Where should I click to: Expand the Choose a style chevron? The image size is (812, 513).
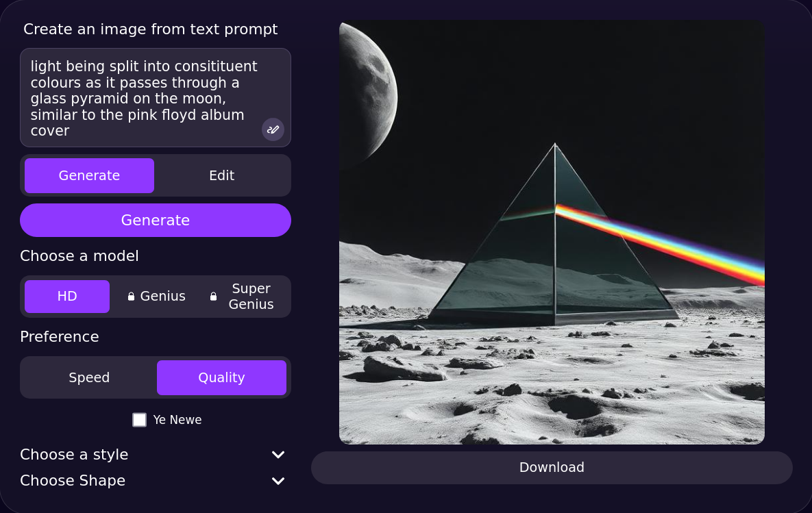[x=278, y=455]
